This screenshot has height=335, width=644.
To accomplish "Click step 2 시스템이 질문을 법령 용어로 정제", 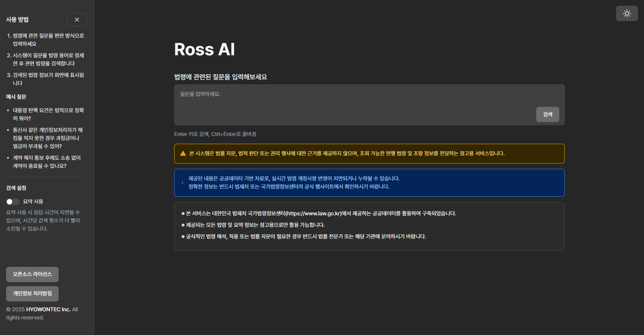I will [48, 59].
